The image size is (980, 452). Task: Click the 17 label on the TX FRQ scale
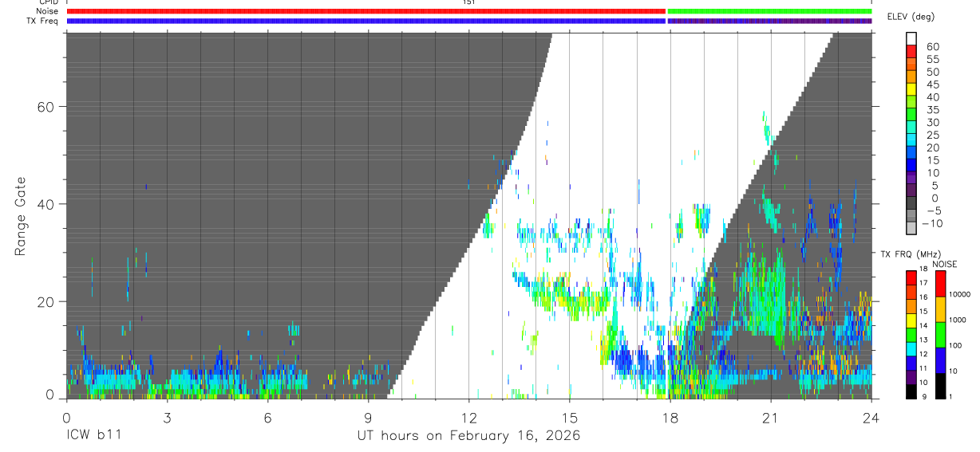tap(925, 283)
